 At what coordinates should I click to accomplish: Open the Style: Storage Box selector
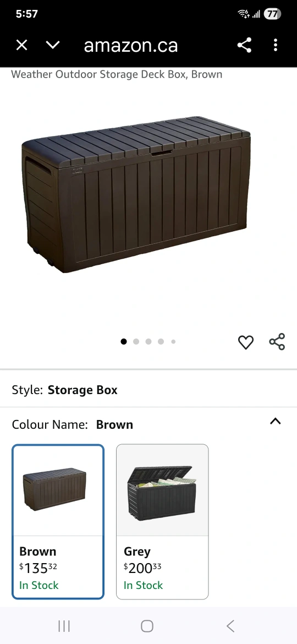coord(148,390)
